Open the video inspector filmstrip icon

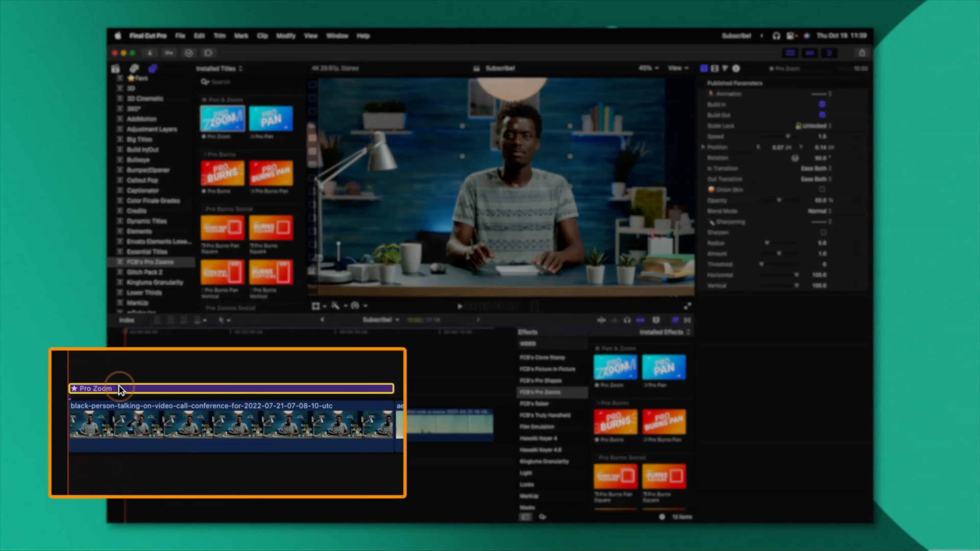click(715, 68)
